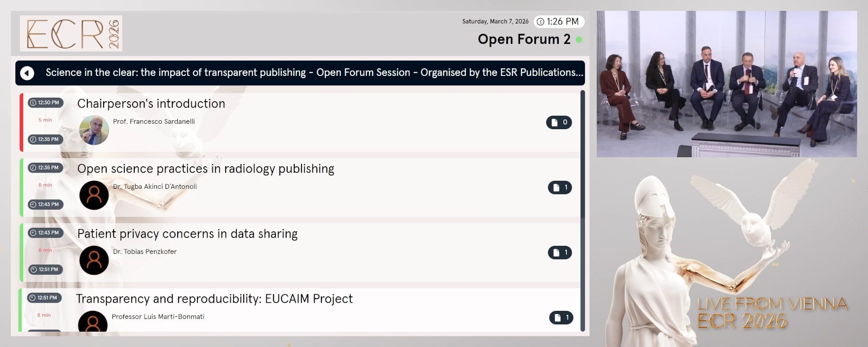Click the session title 'Science in the clear' text
868x347 pixels.
(x=314, y=73)
